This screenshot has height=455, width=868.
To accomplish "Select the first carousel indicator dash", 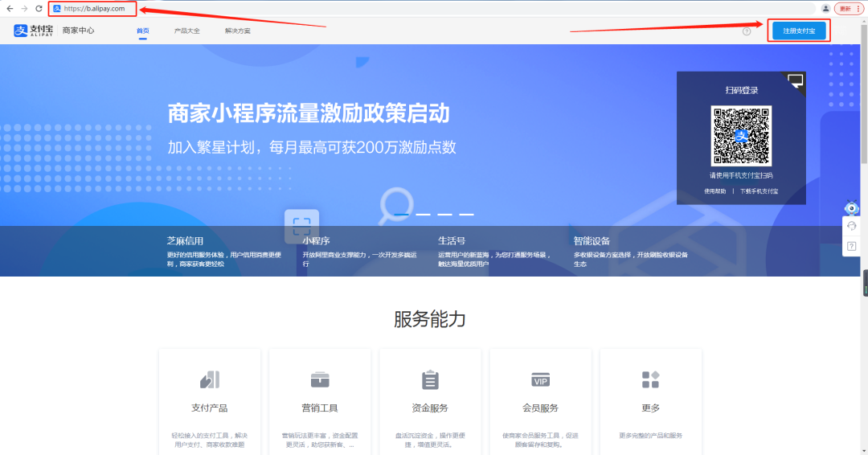I will click(x=401, y=214).
